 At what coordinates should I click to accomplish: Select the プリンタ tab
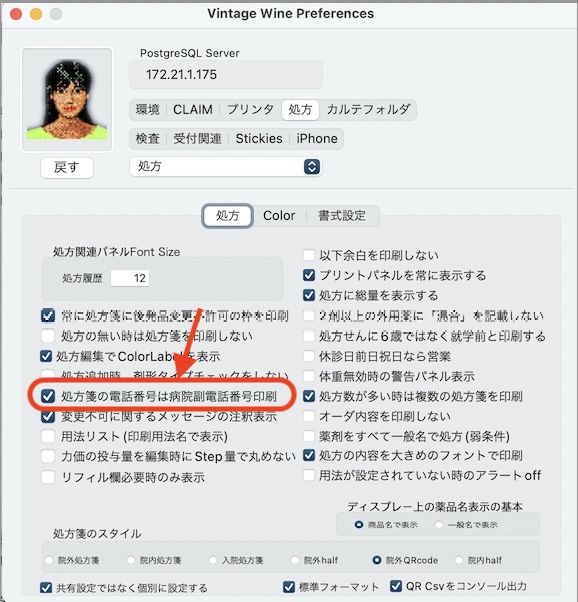click(250, 110)
